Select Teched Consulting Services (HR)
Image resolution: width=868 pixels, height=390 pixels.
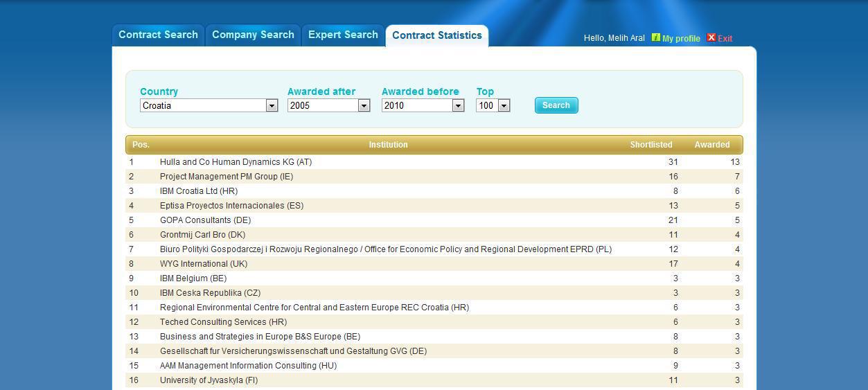(223, 322)
